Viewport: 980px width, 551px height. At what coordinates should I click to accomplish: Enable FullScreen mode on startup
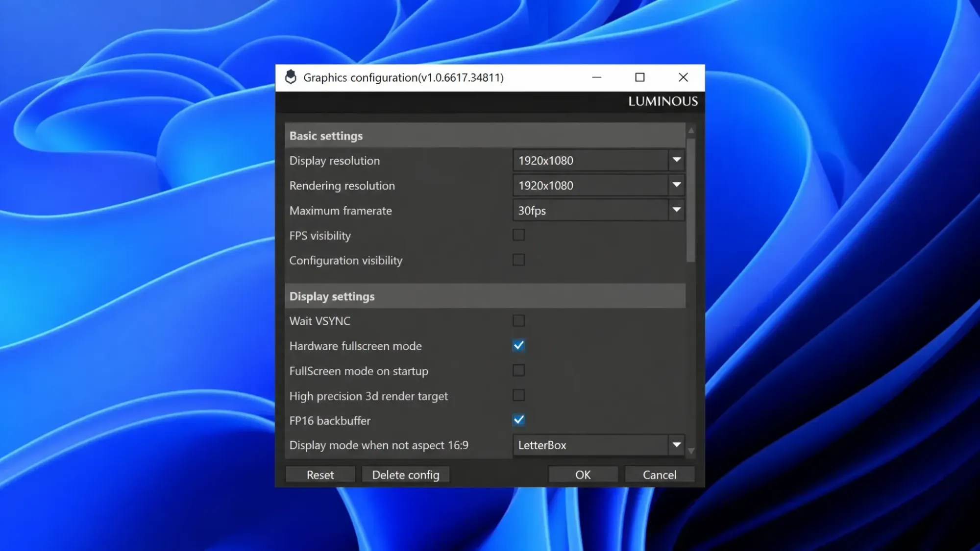click(518, 371)
